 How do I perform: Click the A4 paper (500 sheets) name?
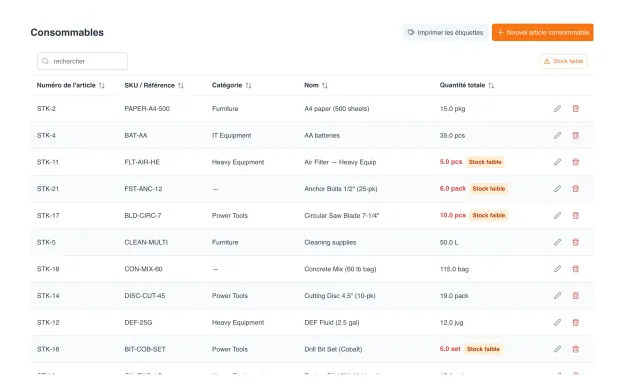pyautogui.click(x=337, y=109)
